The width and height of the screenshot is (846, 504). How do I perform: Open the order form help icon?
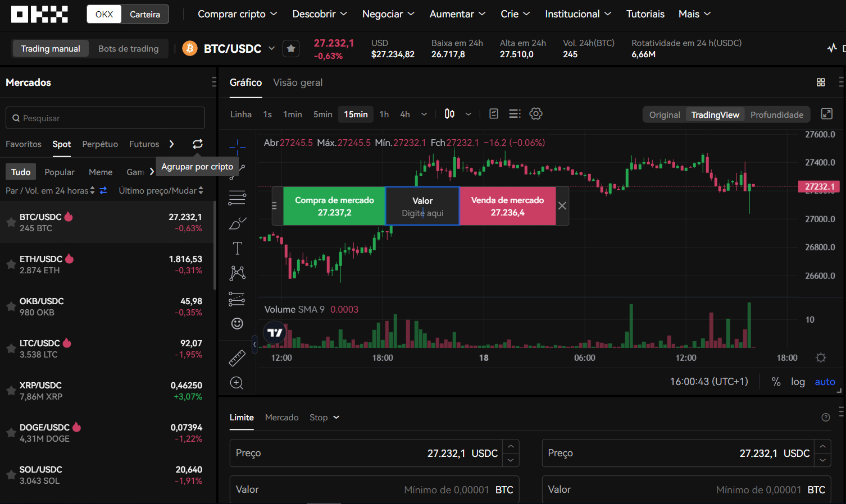pyautogui.click(x=826, y=418)
